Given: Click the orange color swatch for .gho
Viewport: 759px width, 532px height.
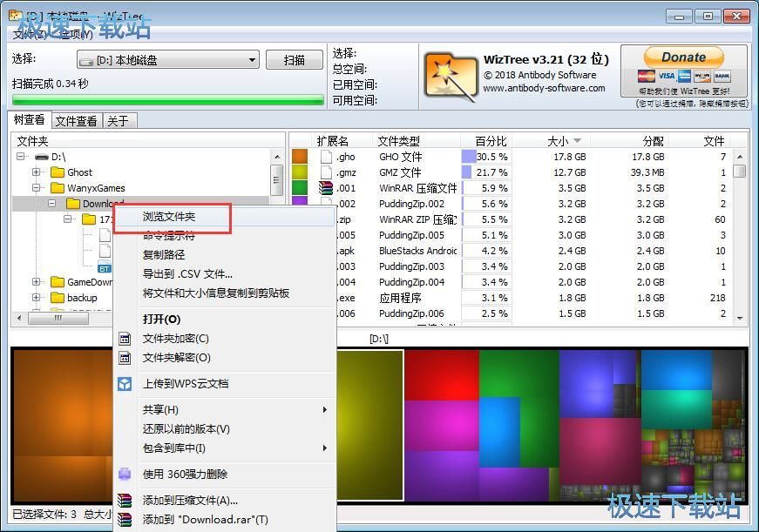Looking at the screenshot, I should [300, 157].
